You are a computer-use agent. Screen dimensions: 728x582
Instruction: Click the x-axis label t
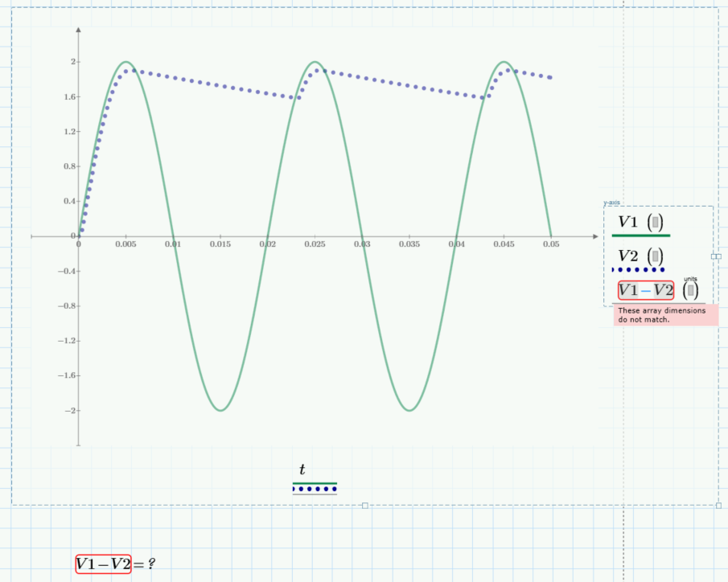point(302,469)
